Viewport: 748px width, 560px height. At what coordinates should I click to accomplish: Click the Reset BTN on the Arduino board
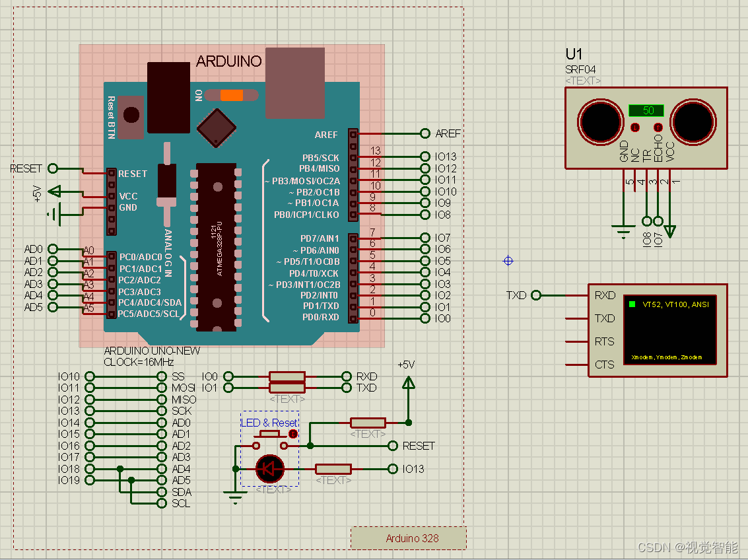tap(130, 114)
